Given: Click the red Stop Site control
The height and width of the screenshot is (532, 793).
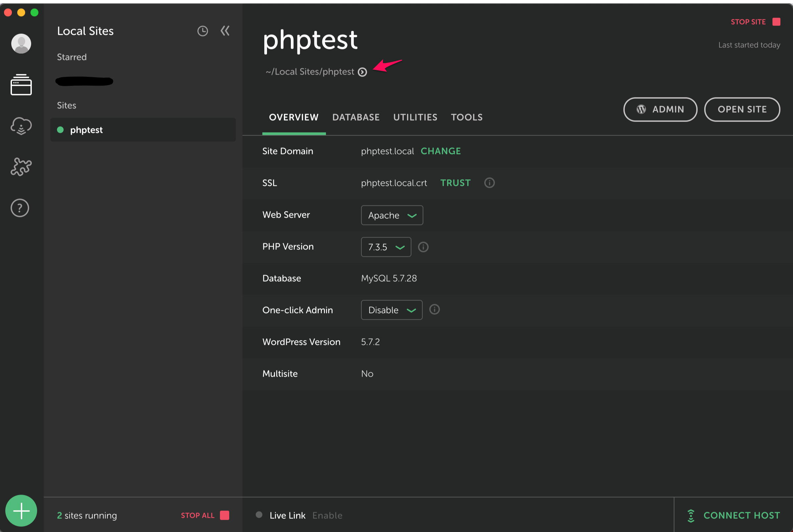Looking at the screenshot, I should click(x=777, y=22).
